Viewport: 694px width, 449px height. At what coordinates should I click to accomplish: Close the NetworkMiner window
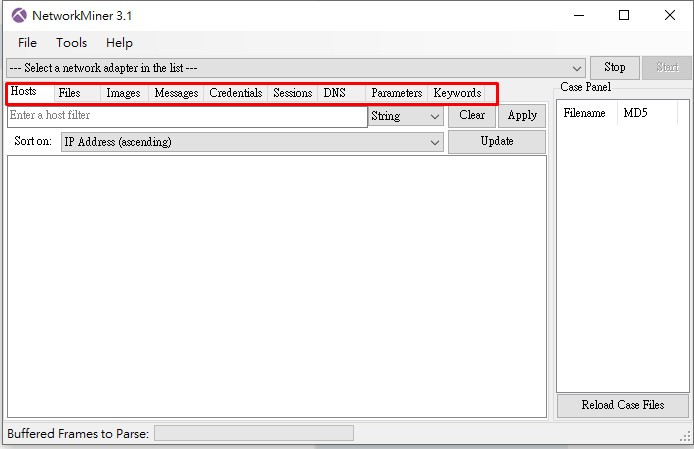point(670,15)
